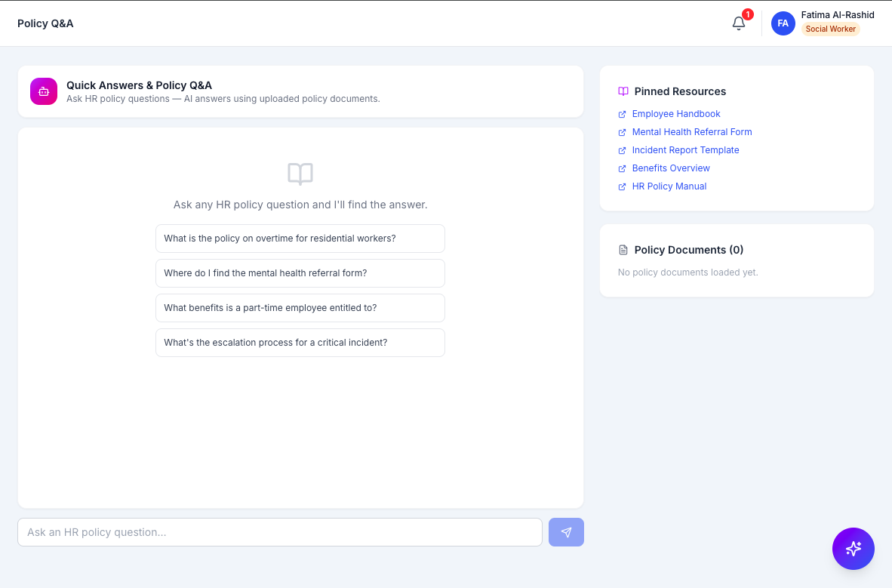Ask the overtime for residential workers question
This screenshot has height=588, width=892.
click(x=300, y=239)
